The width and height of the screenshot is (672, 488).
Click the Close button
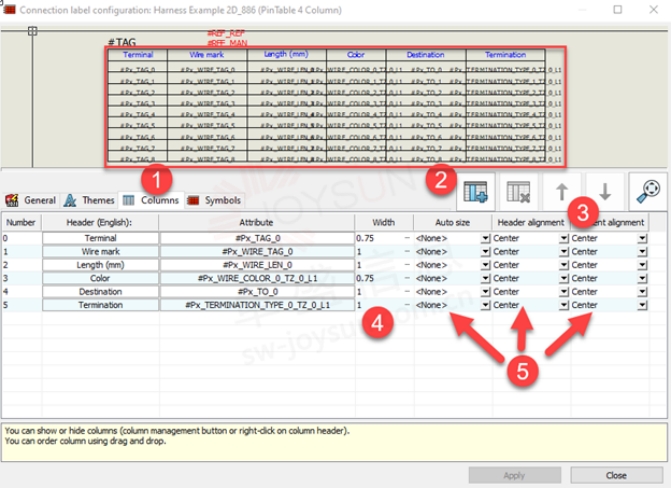(616, 475)
